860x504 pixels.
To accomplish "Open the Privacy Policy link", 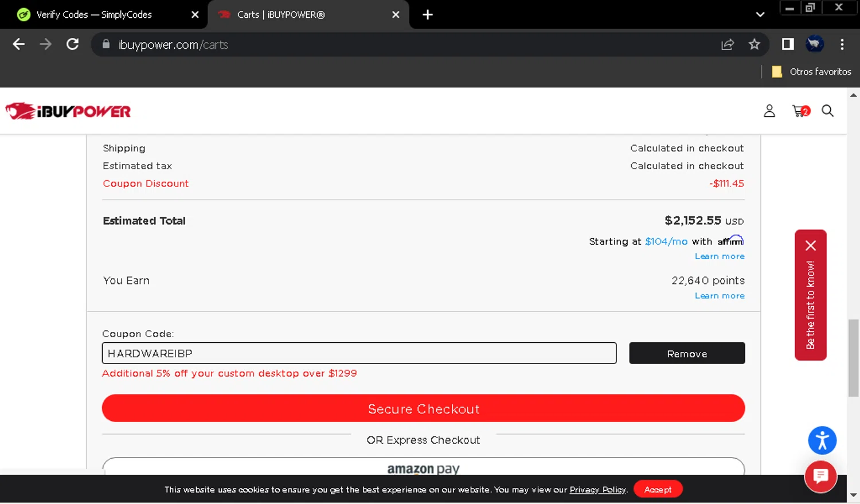I will pyautogui.click(x=597, y=490).
